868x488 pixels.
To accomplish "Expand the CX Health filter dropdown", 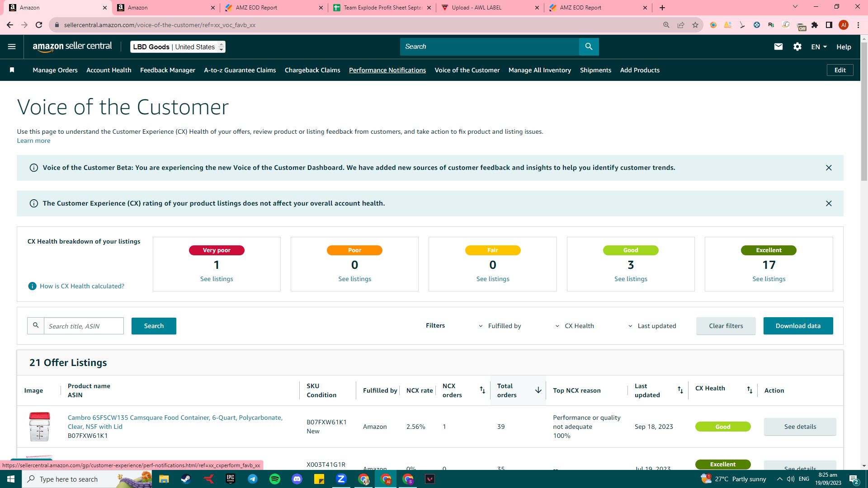I will pyautogui.click(x=574, y=326).
